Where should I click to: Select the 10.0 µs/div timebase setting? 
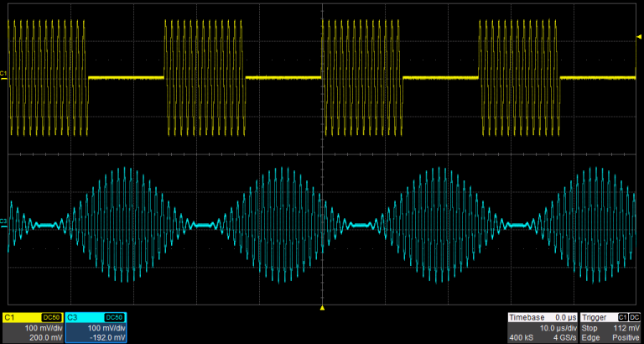click(x=558, y=328)
